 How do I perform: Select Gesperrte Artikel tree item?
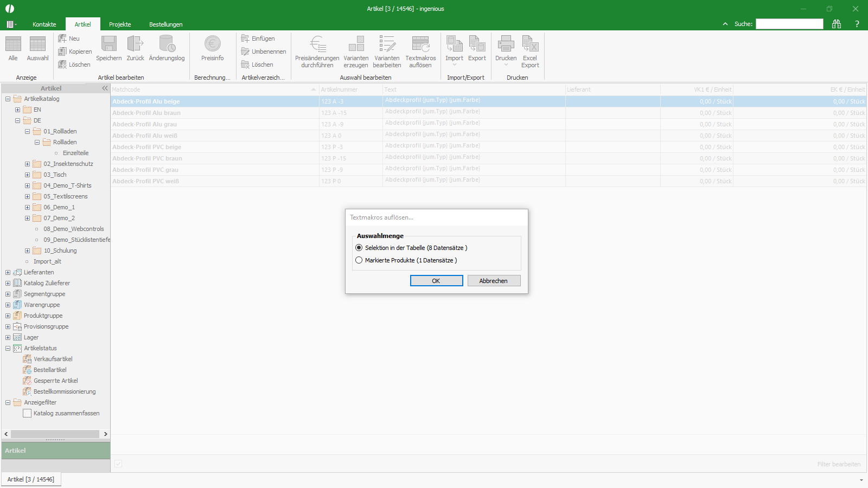pyautogui.click(x=56, y=381)
